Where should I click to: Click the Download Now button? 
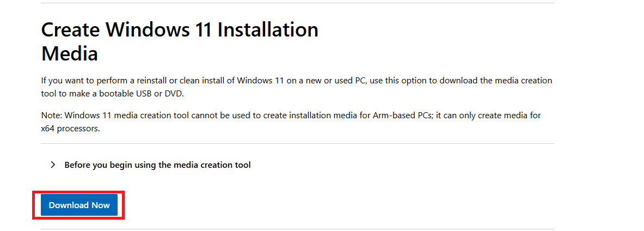coord(79,205)
